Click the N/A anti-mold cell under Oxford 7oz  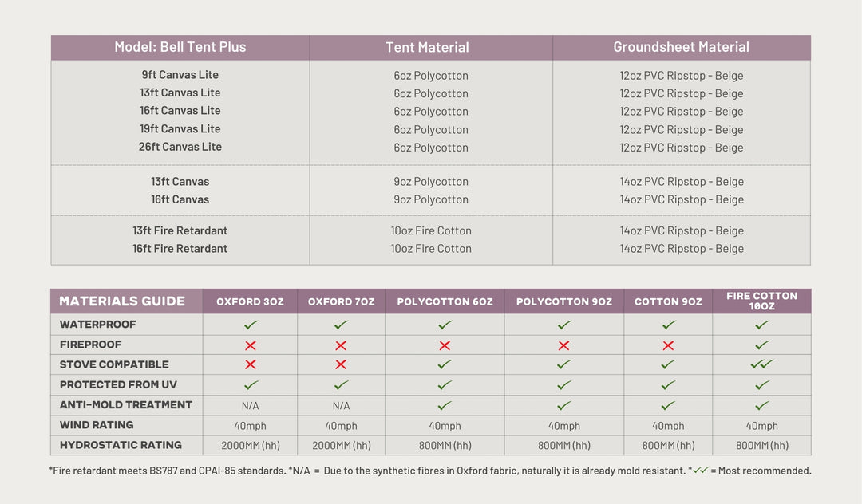[x=341, y=405]
